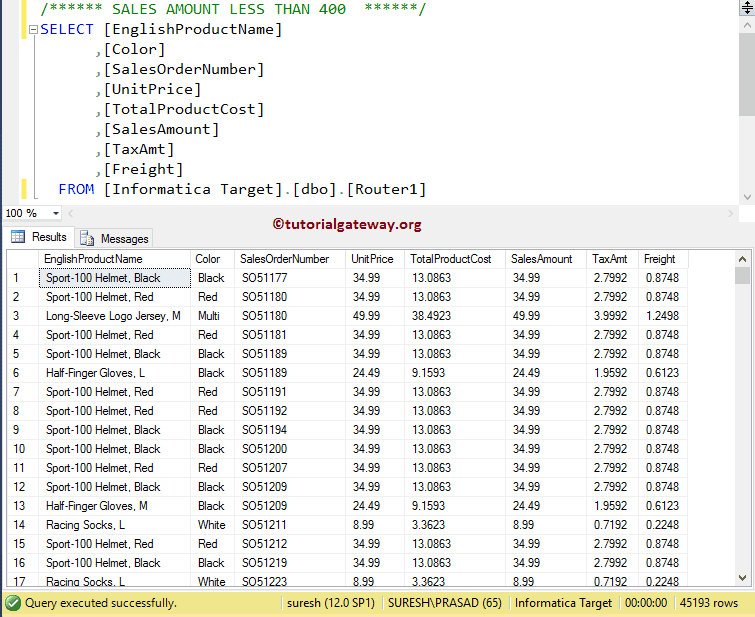This screenshot has height=617, width=755.
Task: Click the Freight column header
Action: click(x=660, y=259)
